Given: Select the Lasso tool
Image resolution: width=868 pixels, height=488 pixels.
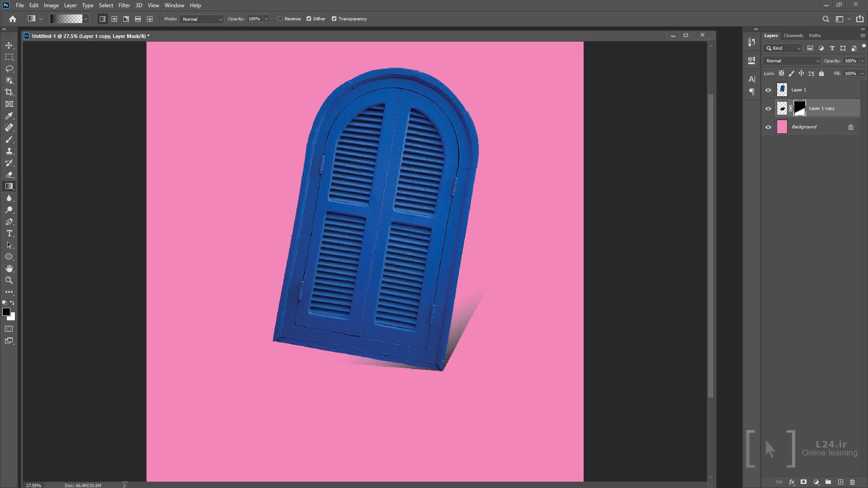Looking at the screenshot, I should pos(9,69).
